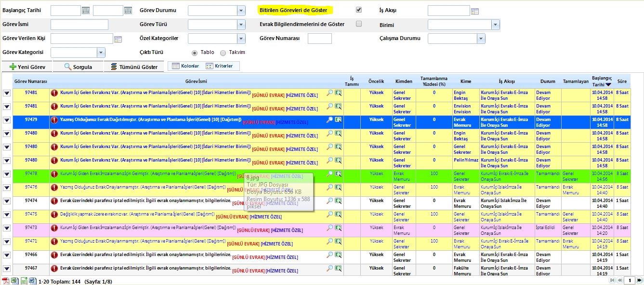Expand the row menu arrow for task 97467

[x=7, y=269]
